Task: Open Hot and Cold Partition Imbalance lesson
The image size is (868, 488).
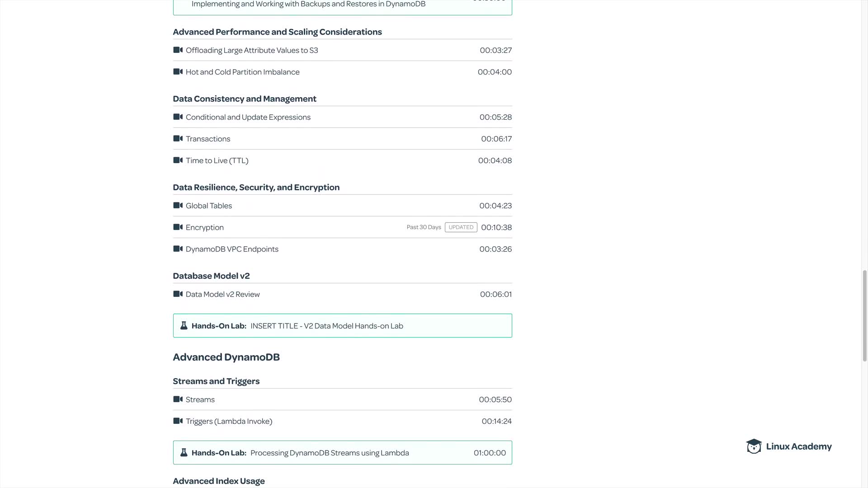Action: coord(242,72)
